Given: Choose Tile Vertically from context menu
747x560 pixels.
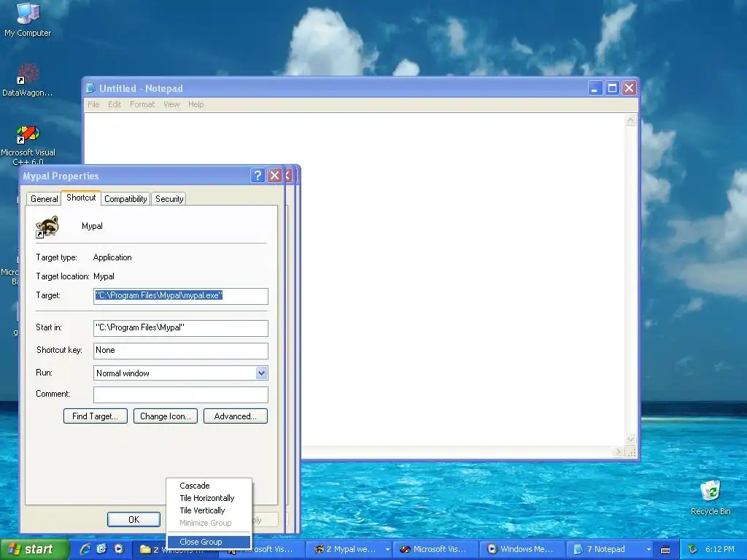Looking at the screenshot, I should (209, 510).
